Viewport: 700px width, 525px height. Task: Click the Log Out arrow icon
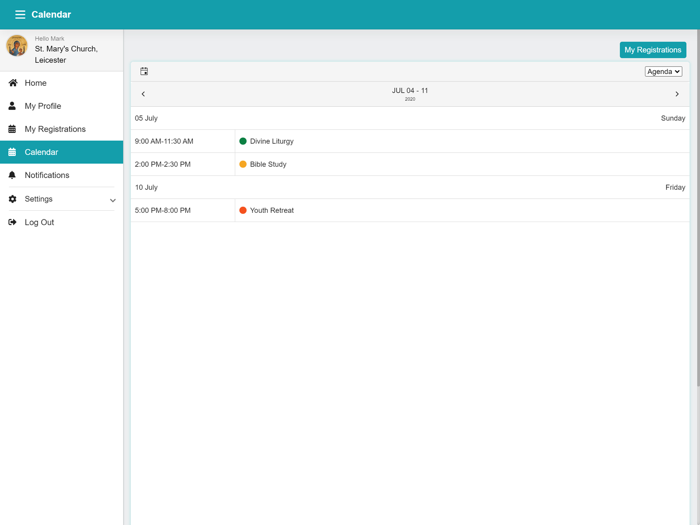[x=12, y=222]
